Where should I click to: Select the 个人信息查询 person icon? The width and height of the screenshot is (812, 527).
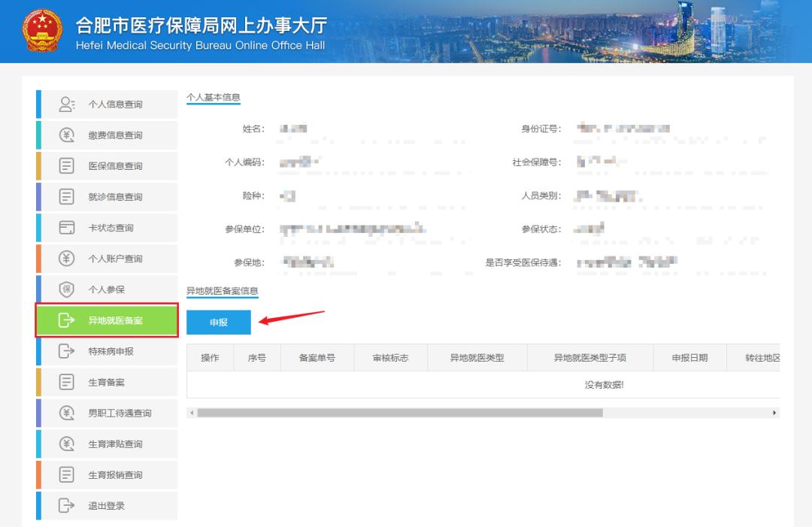pos(67,104)
